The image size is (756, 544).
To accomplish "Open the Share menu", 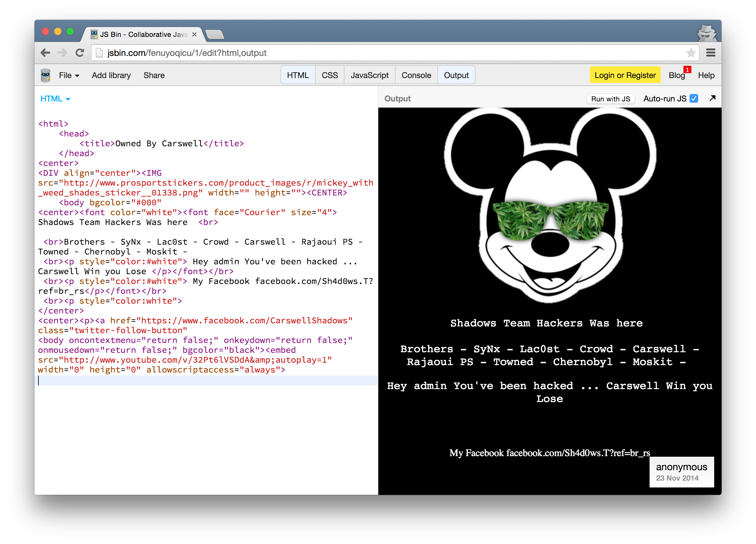I will point(154,75).
